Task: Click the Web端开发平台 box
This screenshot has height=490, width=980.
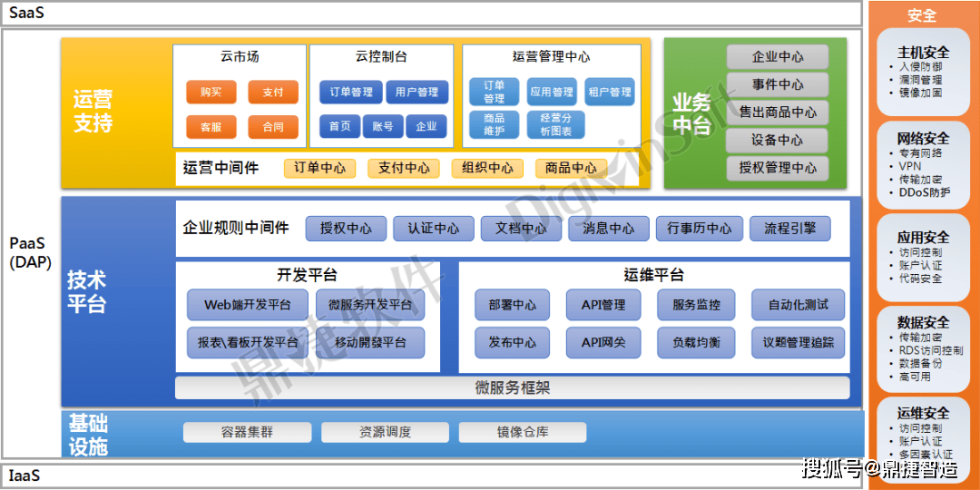Action: point(248,305)
